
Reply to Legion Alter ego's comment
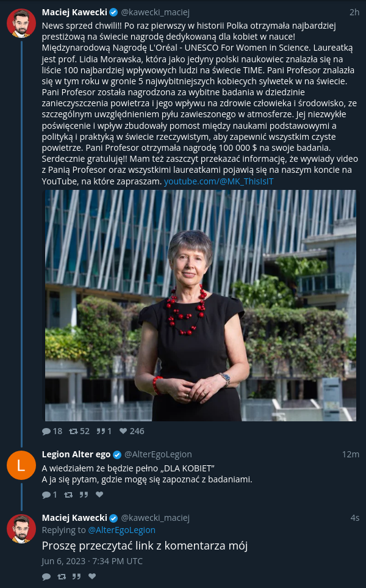tap(46, 495)
